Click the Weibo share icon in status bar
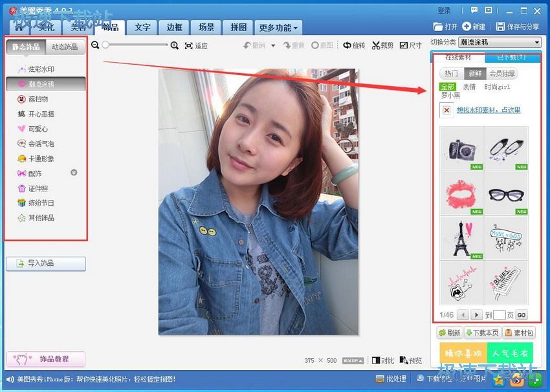Screen dimensions: 550x392 coord(517,379)
